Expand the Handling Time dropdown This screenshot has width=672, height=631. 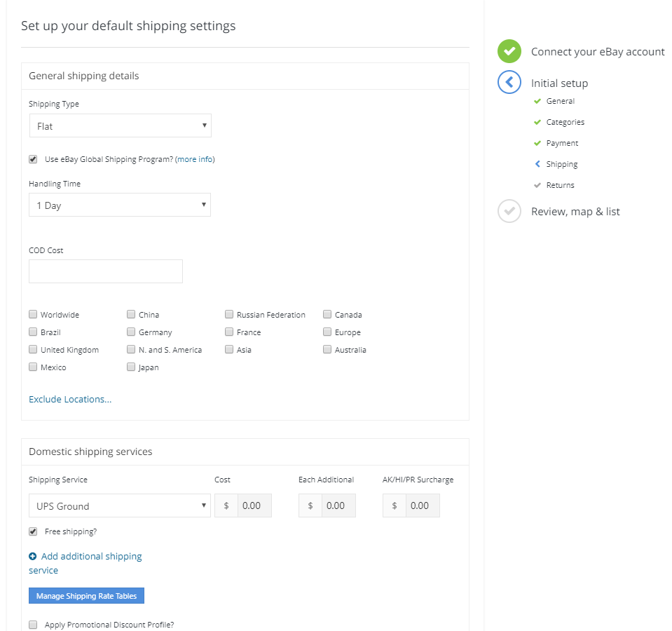pyautogui.click(x=120, y=205)
